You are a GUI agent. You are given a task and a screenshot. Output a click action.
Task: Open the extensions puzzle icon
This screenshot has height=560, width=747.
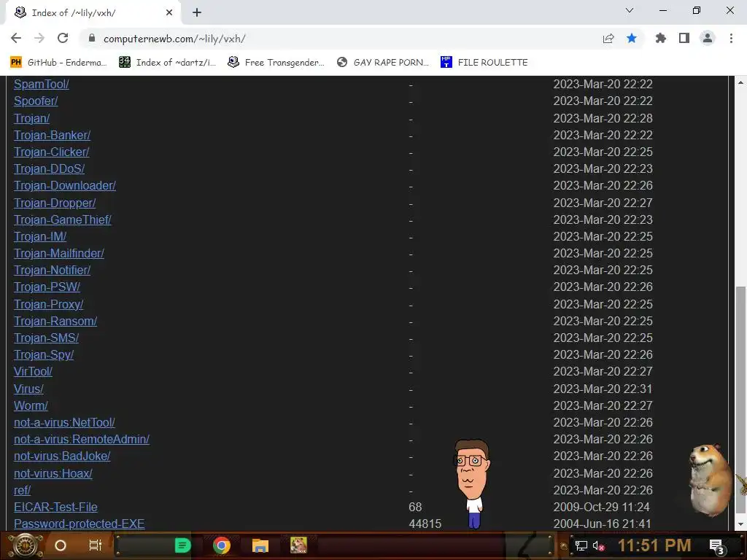661,38
